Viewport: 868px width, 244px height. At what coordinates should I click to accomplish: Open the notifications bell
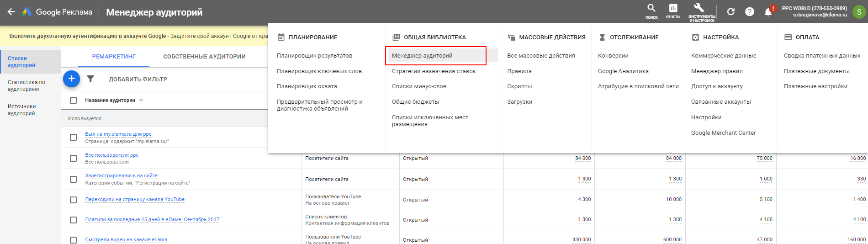point(768,12)
